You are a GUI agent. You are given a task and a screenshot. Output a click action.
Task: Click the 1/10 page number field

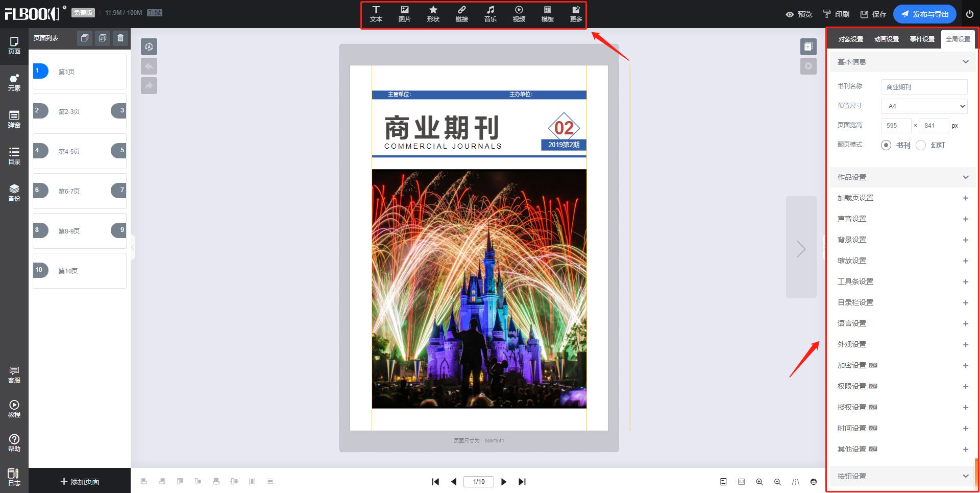tap(479, 482)
